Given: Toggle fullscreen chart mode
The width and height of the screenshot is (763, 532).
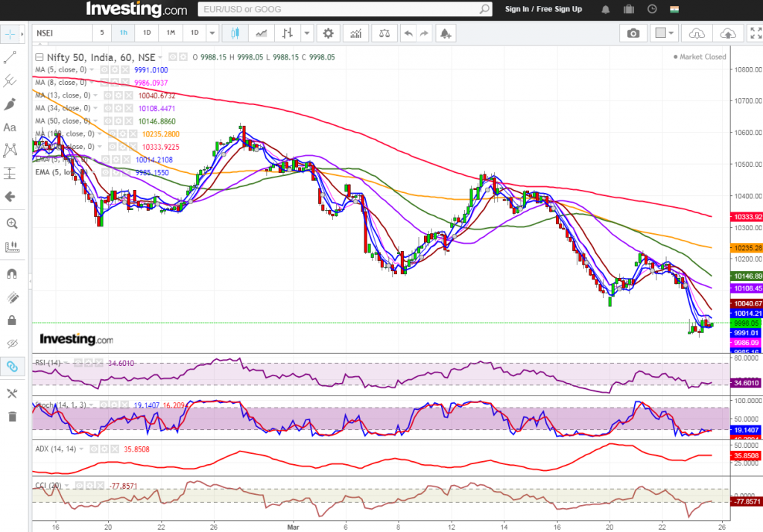Looking at the screenshot, I should [756, 33].
